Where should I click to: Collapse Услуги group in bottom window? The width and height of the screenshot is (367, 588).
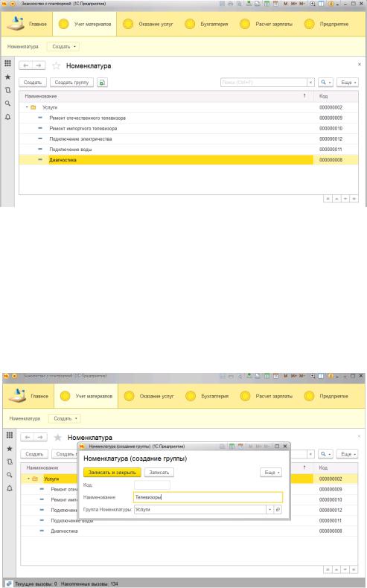click(x=28, y=479)
